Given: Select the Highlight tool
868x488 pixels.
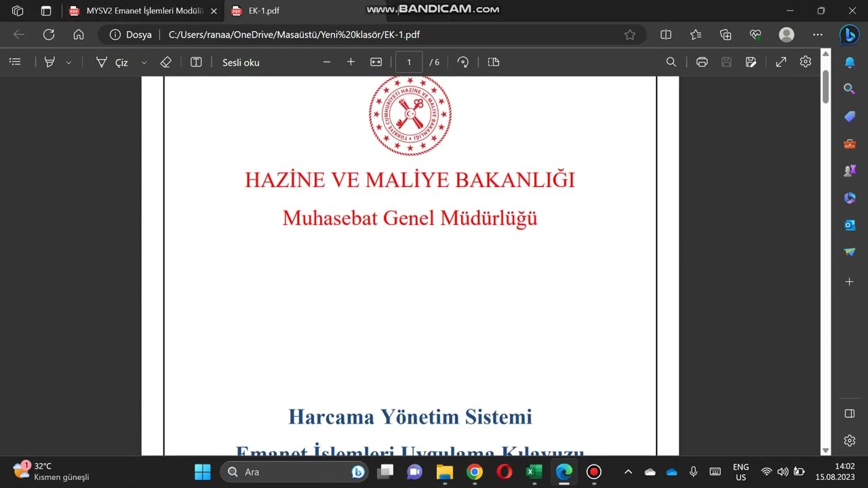Looking at the screenshot, I should click(50, 62).
